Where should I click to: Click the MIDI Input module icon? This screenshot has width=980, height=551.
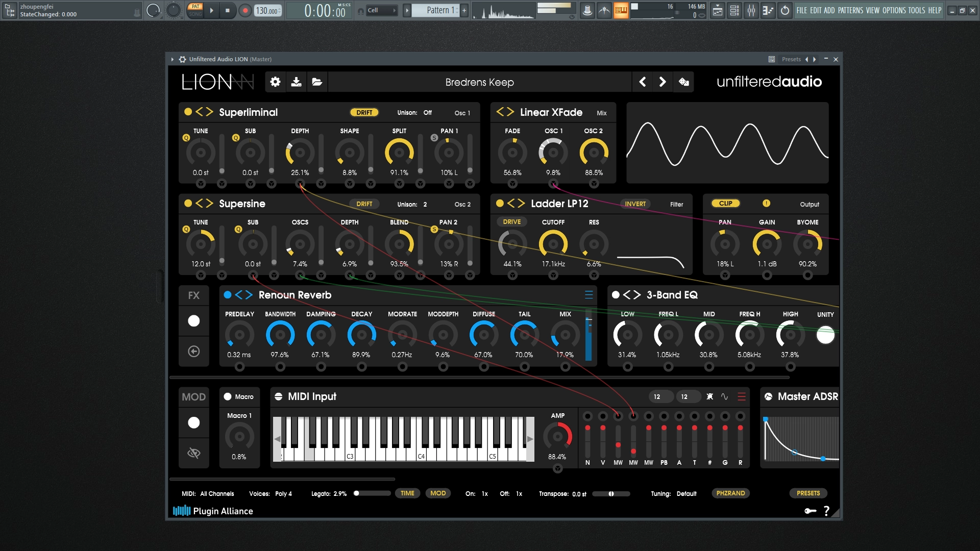pos(279,396)
